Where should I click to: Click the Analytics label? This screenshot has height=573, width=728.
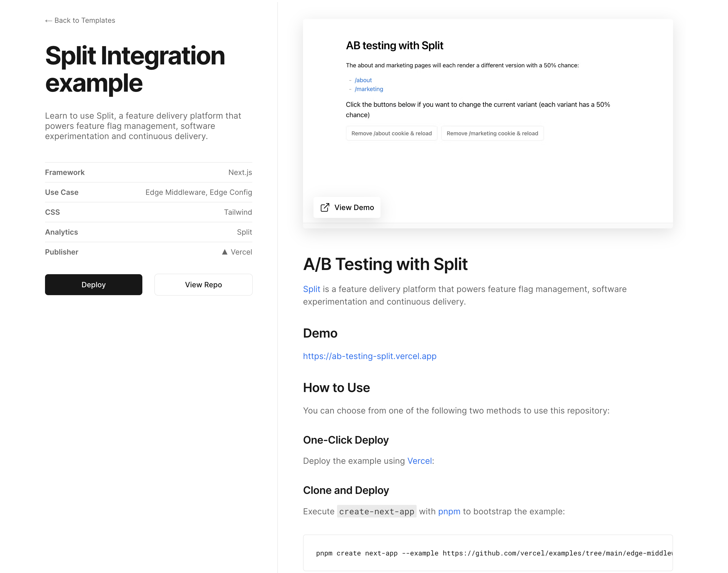click(x=61, y=232)
